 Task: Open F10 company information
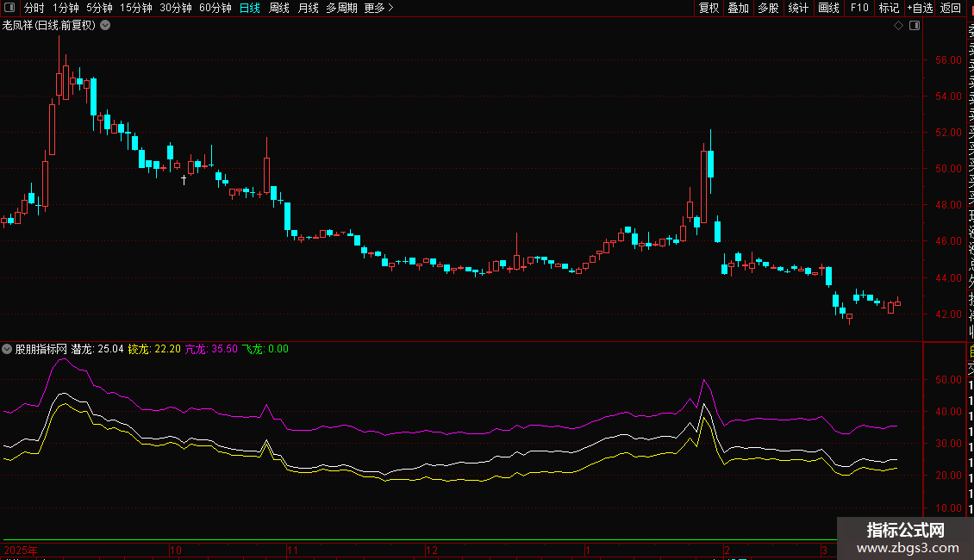(x=859, y=8)
